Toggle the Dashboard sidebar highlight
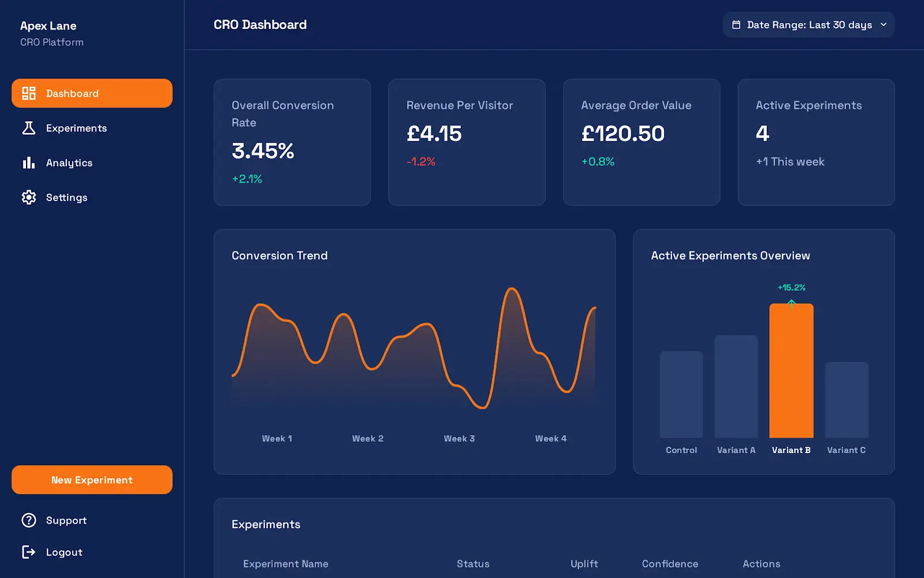The height and width of the screenshot is (578, 924). pos(92,92)
